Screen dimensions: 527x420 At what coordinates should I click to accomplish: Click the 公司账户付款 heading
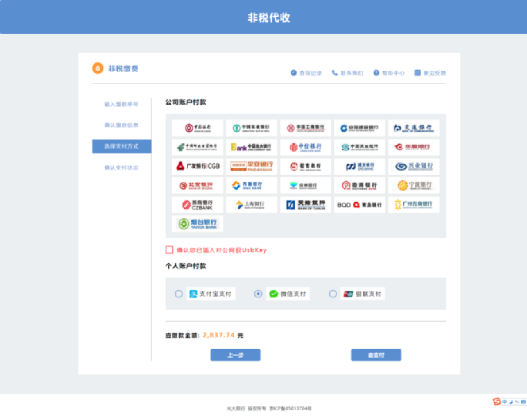[x=186, y=102]
